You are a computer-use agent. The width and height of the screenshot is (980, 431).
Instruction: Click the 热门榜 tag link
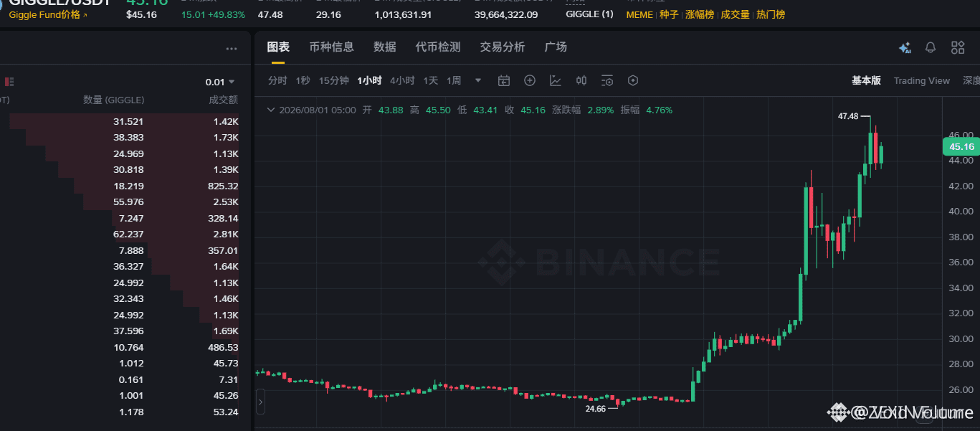(771, 14)
